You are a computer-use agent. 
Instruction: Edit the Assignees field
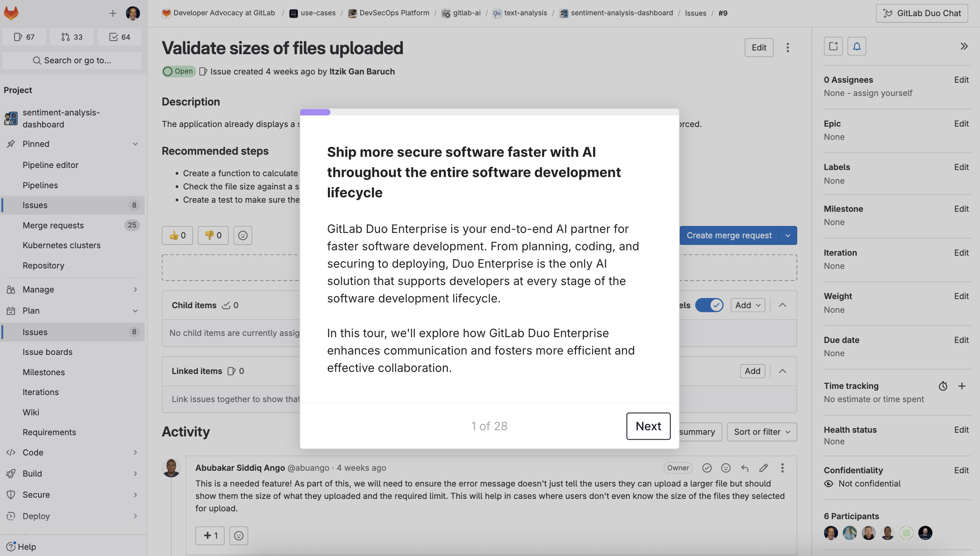961,80
